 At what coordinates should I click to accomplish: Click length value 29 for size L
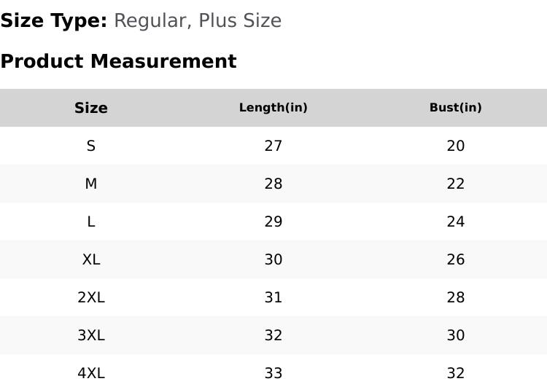point(273,222)
